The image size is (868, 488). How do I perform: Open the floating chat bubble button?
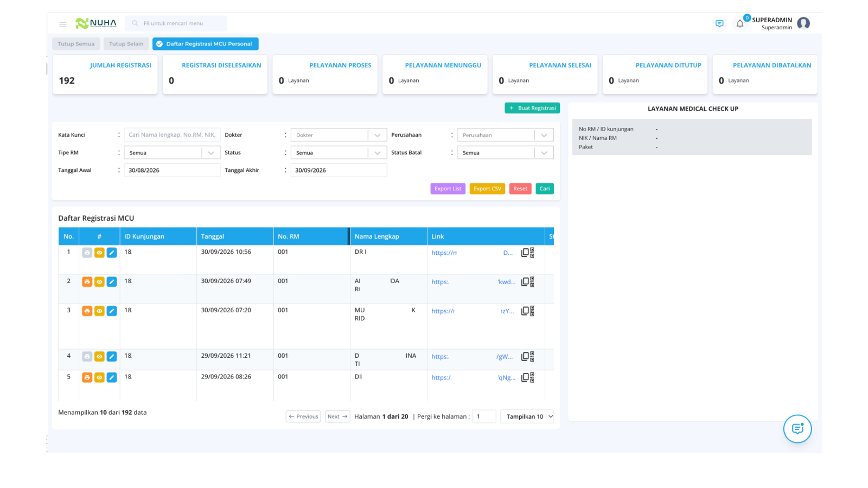click(x=797, y=429)
